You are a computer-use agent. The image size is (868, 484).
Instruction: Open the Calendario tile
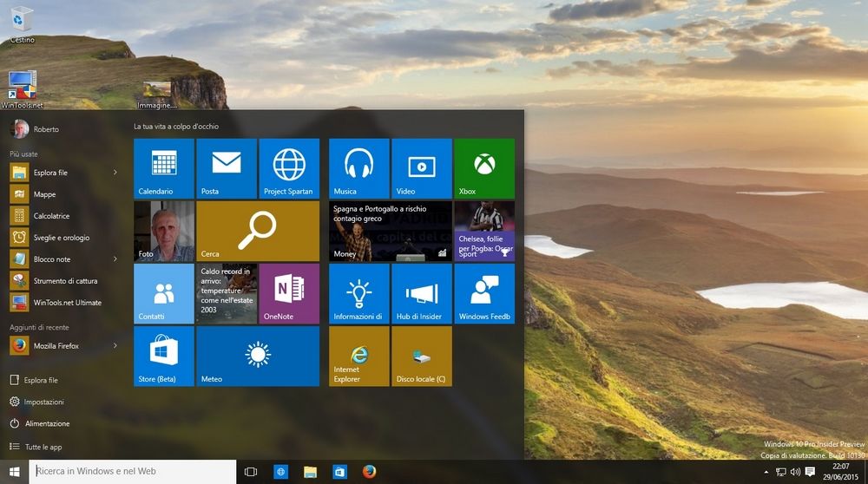pyautogui.click(x=164, y=168)
